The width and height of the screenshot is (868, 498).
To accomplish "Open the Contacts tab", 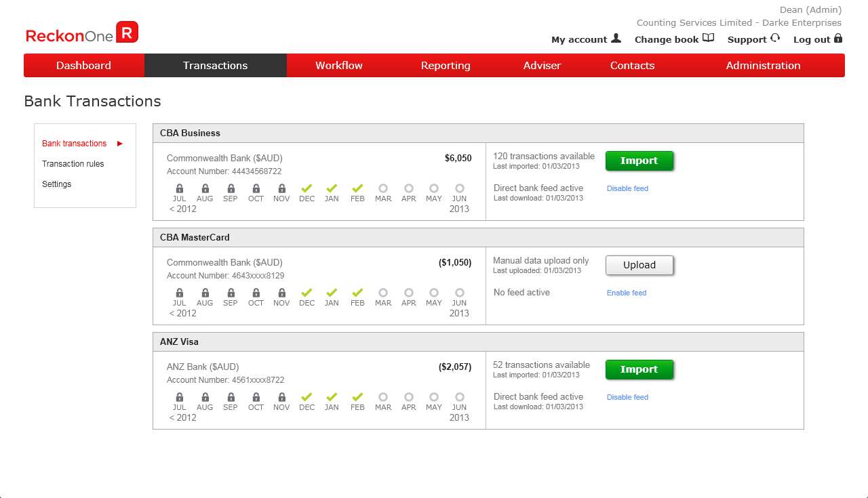I will (x=632, y=65).
